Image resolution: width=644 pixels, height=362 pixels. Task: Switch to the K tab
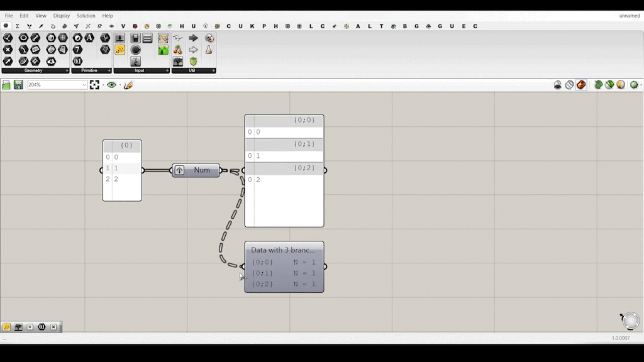tap(252, 26)
